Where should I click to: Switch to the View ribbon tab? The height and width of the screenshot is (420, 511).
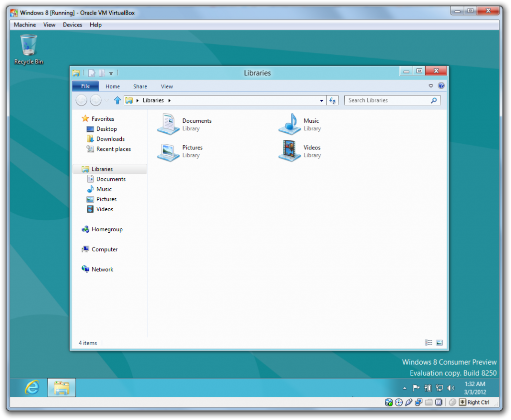[x=167, y=86]
